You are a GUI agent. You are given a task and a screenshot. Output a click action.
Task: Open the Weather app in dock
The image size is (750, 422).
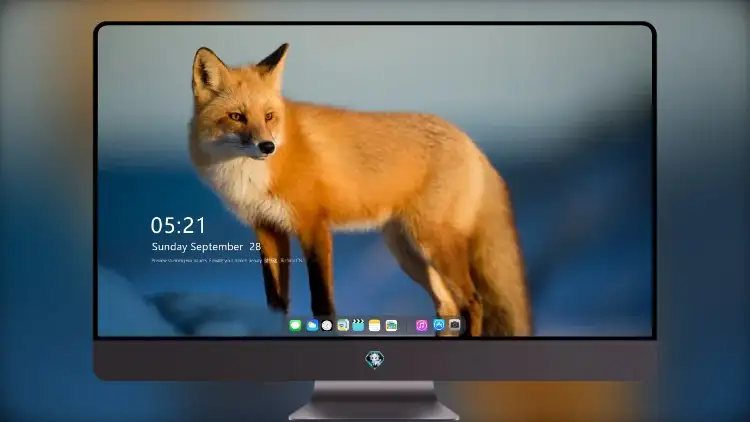click(312, 325)
